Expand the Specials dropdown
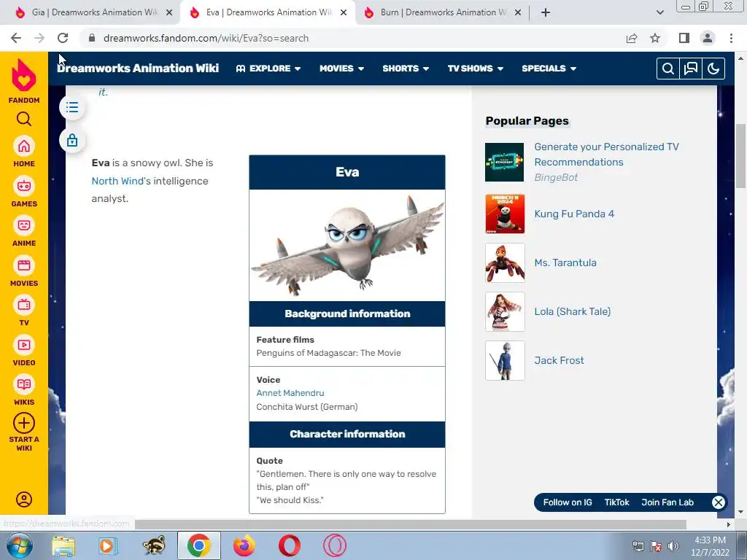The image size is (747, 560). pos(549,69)
